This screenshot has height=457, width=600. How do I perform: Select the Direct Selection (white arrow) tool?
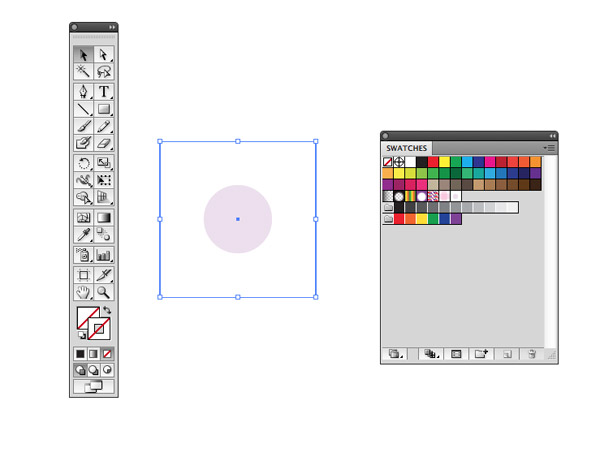[x=104, y=55]
